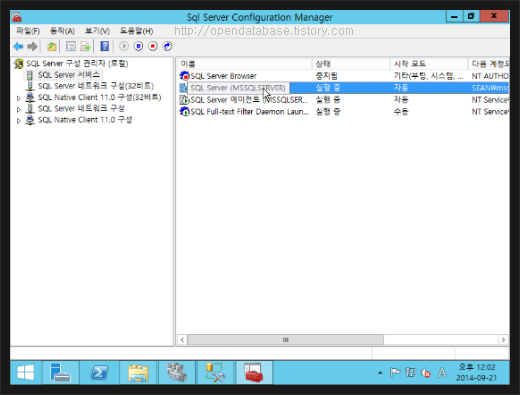Click the Stop Service toolbar icon
520x395 pixels.
coord(153,46)
